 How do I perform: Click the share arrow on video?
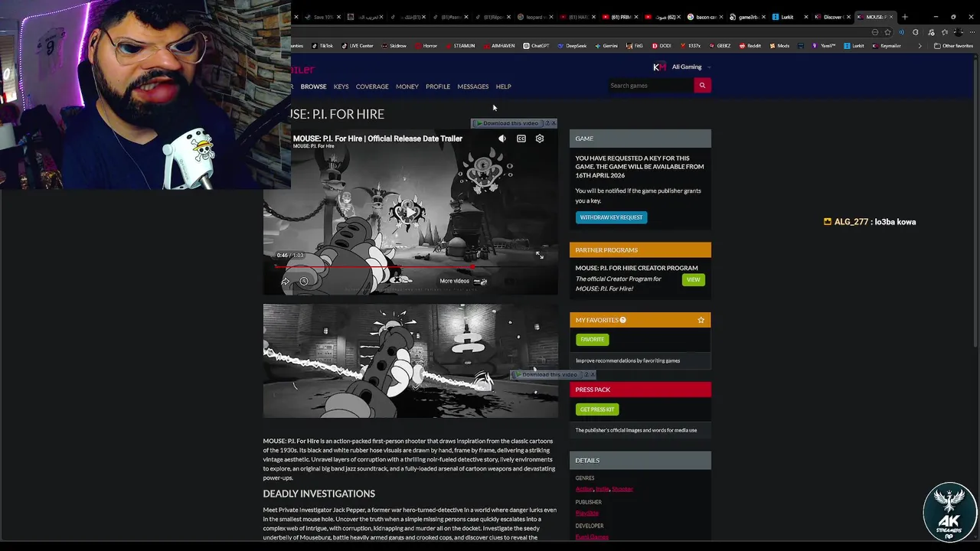[x=285, y=281]
